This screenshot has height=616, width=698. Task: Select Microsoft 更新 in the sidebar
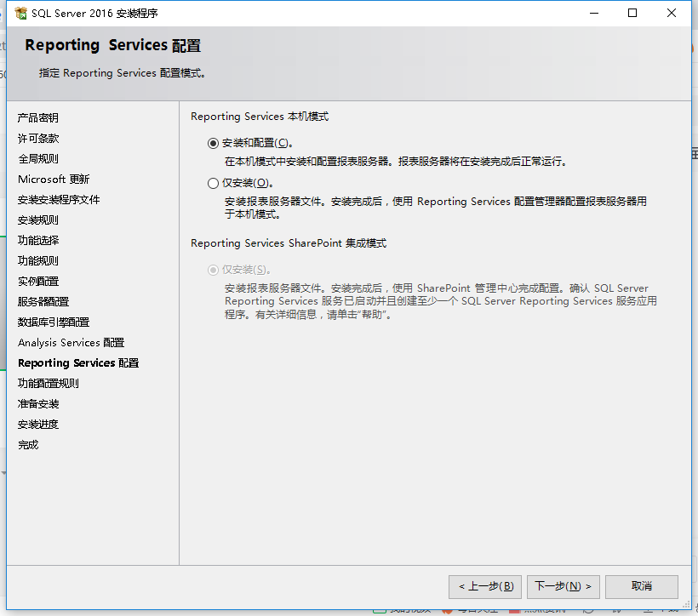click(54, 179)
